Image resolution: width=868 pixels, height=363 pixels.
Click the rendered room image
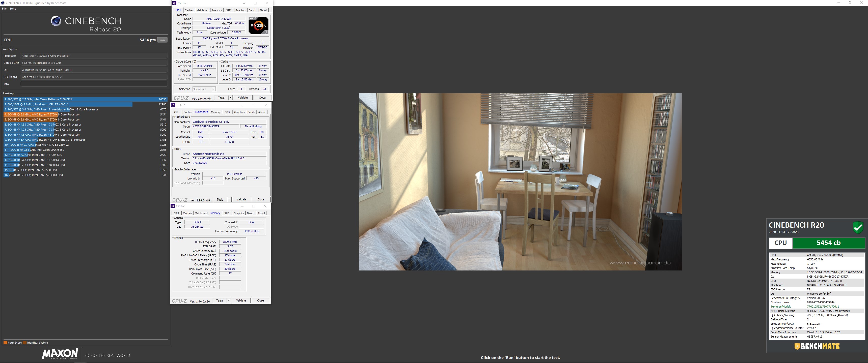[520, 181]
